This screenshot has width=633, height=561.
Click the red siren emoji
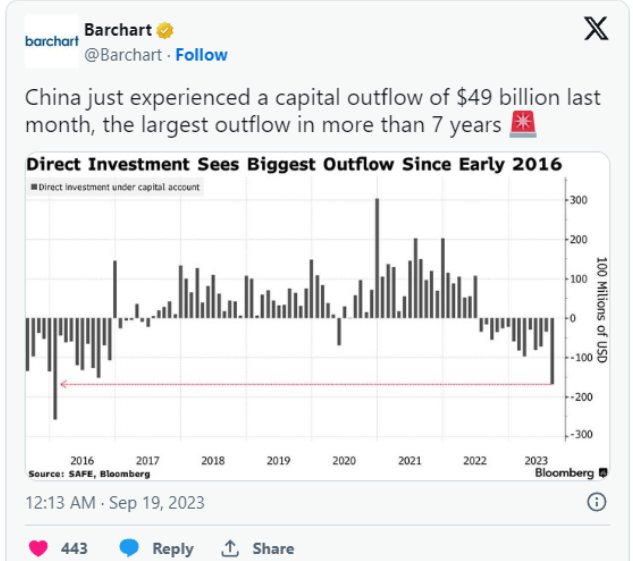[x=523, y=123]
